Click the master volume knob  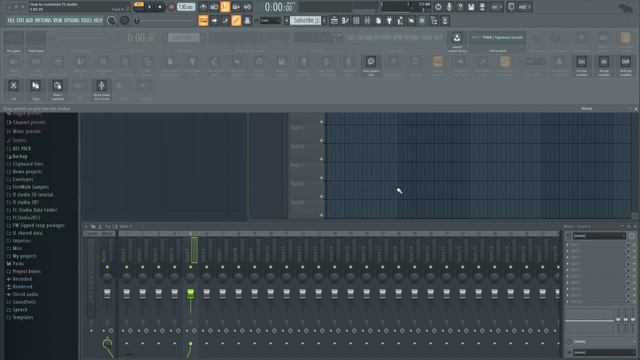click(x=111, y=20)
